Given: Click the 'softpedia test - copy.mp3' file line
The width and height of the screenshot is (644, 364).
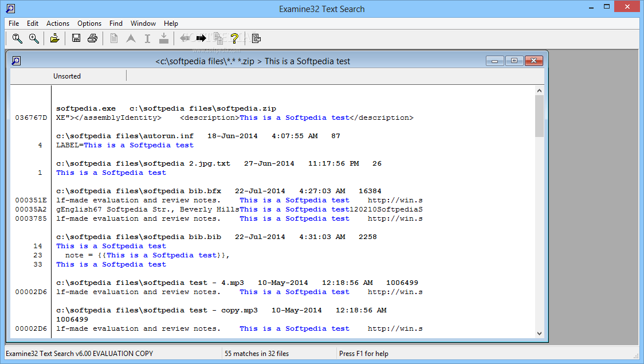Looking at the screenshot, I should [221, 310].
